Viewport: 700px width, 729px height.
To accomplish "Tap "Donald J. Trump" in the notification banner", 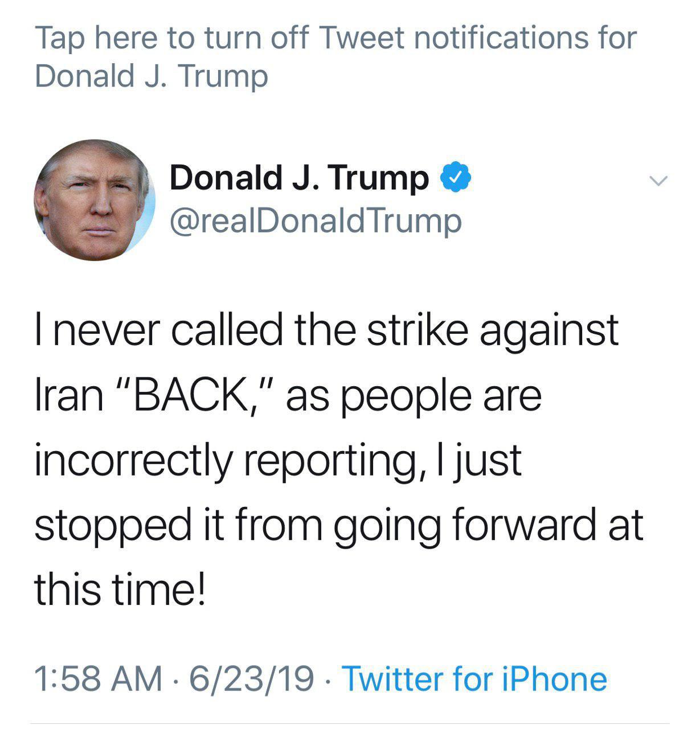I will (151, 76).
